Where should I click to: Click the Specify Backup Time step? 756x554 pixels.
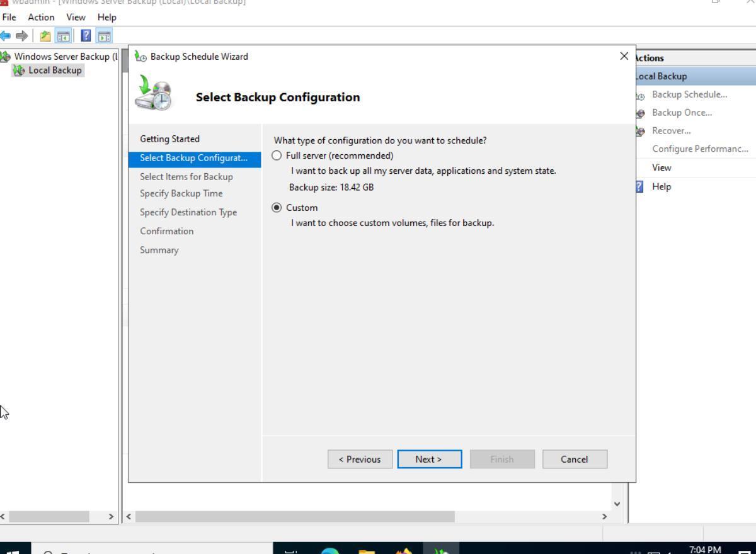[181, 193]
